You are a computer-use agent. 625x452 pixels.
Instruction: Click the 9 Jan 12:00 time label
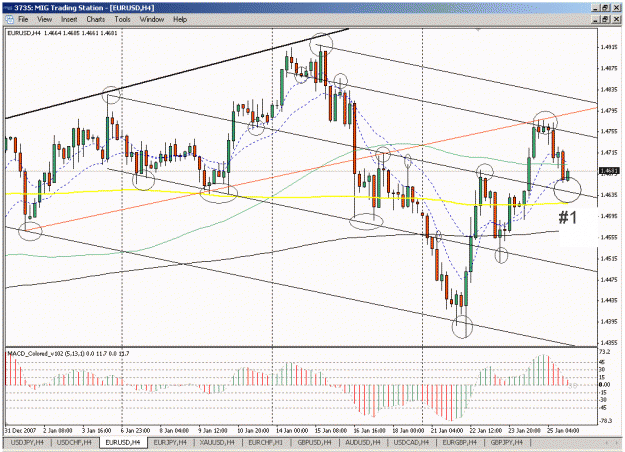(212, 430)
